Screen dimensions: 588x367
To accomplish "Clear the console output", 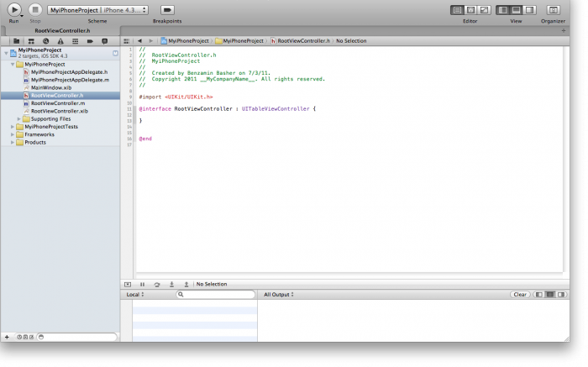I will 520,295.
